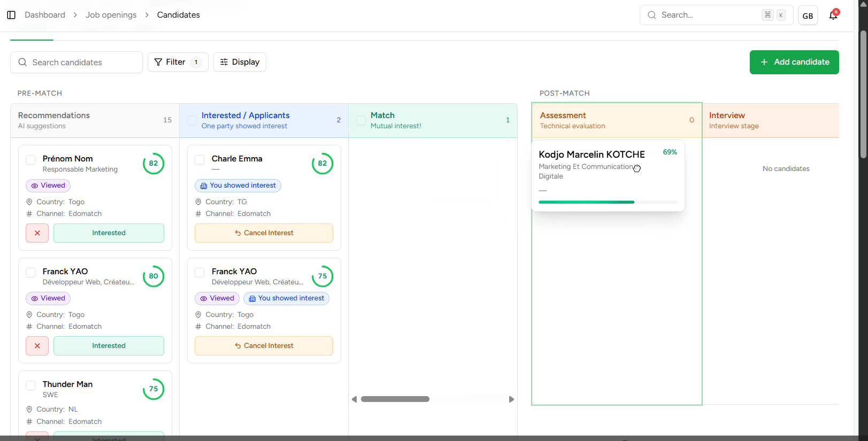Go to Job openings breadcrumb
Screen dimensions: 868x441
click(x=111, y=15)
